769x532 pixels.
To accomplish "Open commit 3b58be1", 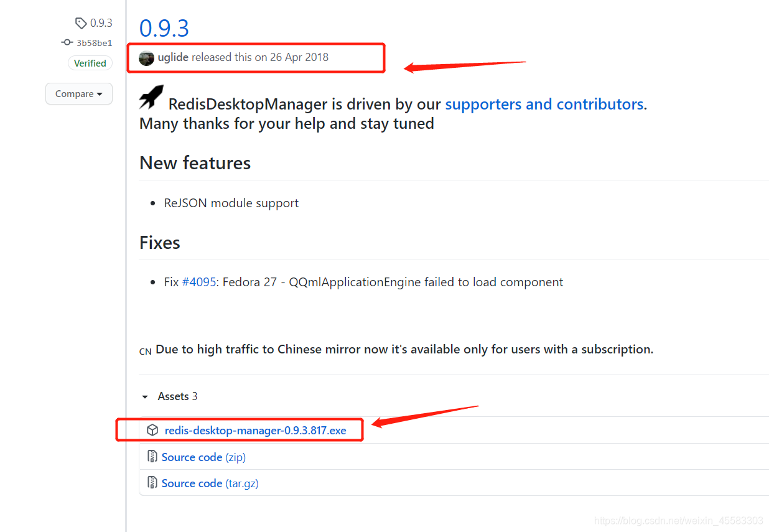I will tap(94, 43).
